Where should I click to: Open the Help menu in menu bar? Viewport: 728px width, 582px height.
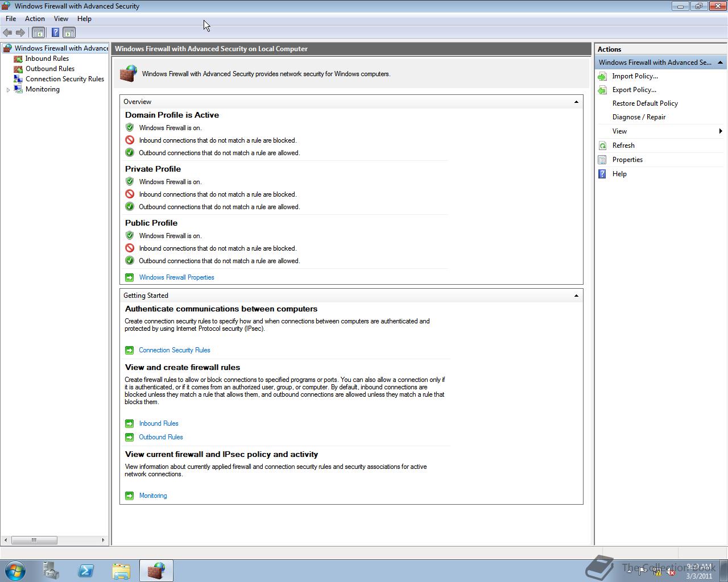84,19
